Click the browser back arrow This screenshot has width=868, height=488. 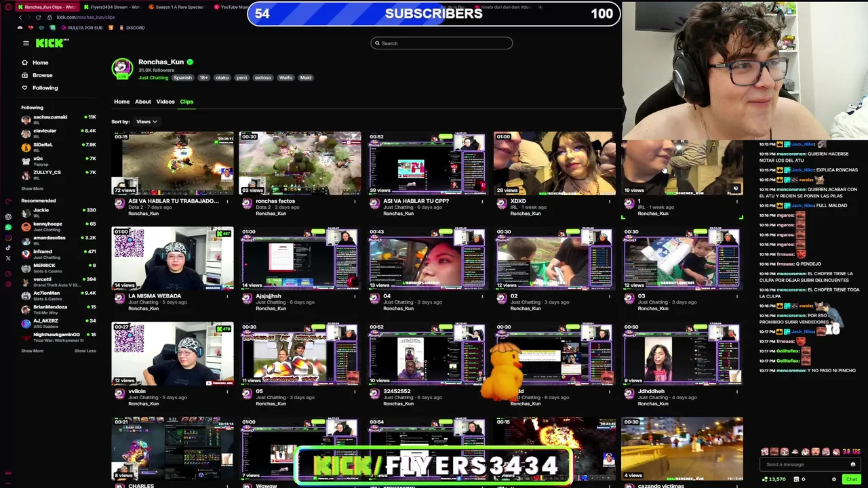[20, 17]
